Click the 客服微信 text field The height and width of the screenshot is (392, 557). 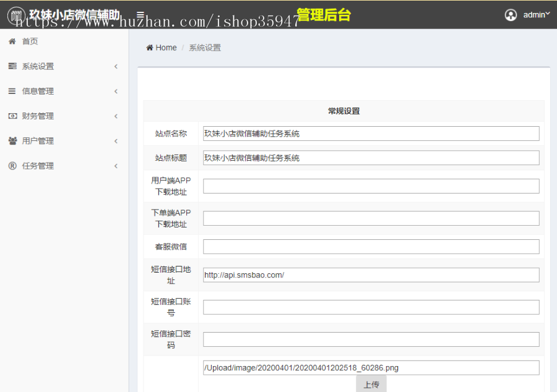[x=371, y=247]
